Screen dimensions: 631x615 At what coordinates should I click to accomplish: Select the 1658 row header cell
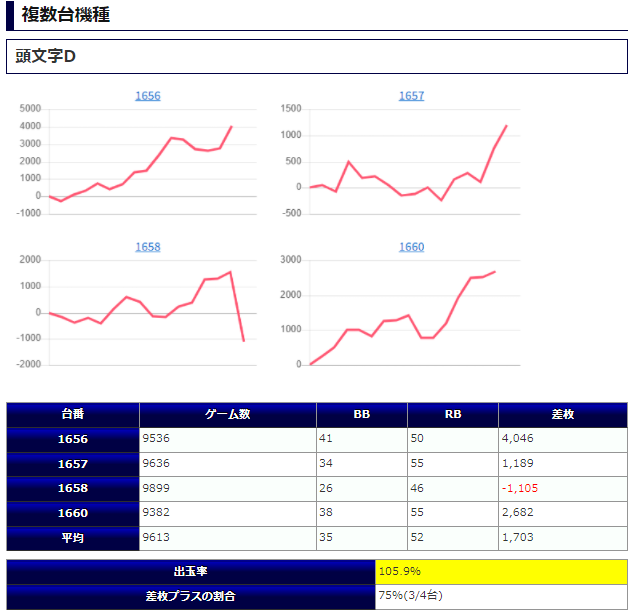(x=73, y=489)
